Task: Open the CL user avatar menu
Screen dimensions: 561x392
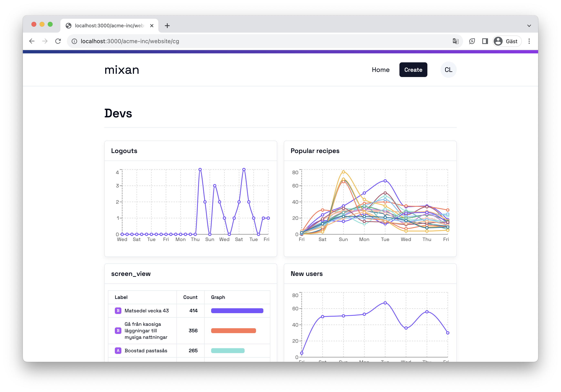Action: click(x=448, y=70)
